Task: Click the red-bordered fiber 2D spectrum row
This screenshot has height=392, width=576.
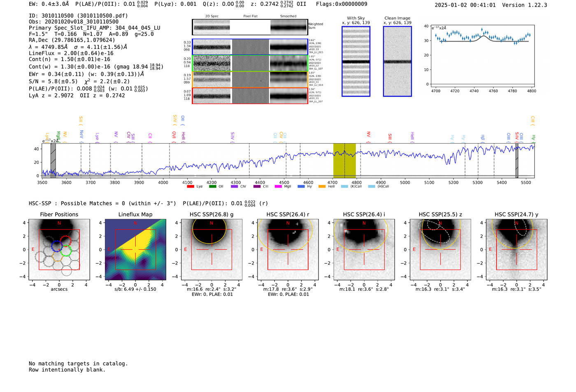Action: (x=250, y=96)
